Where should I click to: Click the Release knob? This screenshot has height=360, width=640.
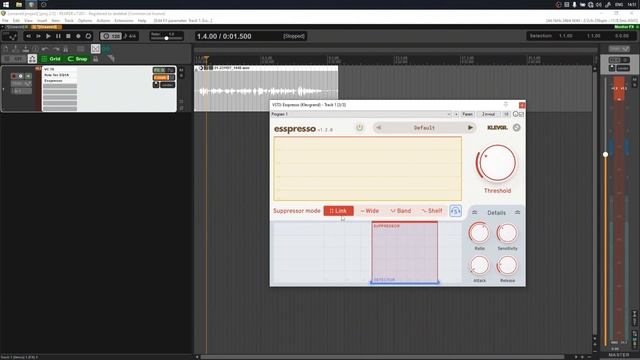[x=507, y=266]
